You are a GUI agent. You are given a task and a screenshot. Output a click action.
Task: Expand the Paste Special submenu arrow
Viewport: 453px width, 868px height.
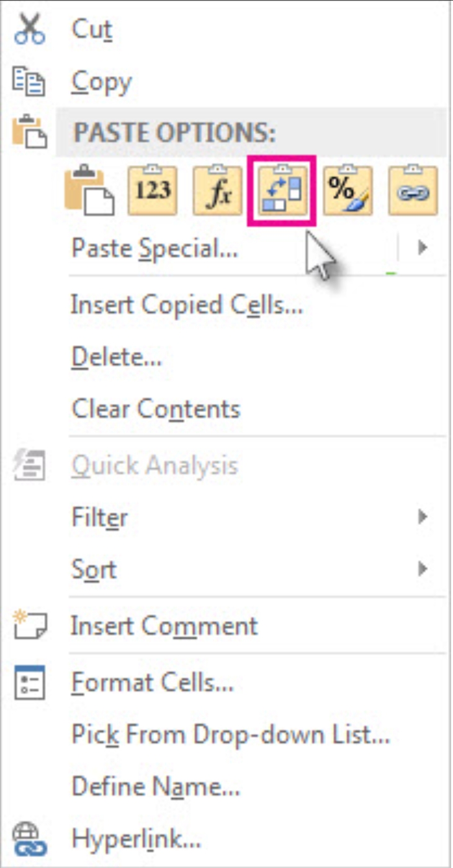[x=423, y=248]
